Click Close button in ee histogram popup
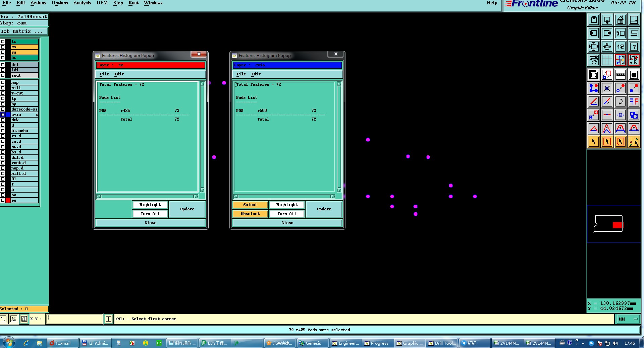Viewport: 644px width, 348px height. click(x=151, y=223)
